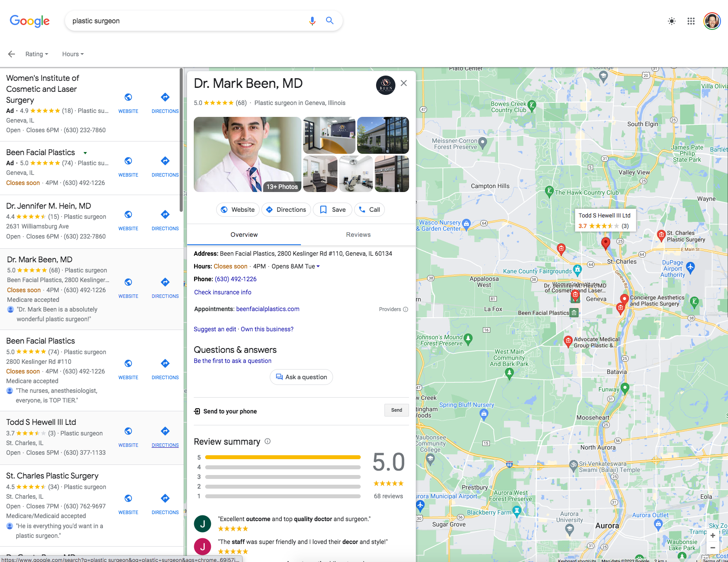Switch to the Reviews tab
This screenshot has height=562, width=728.
click(x=359, y=235)
